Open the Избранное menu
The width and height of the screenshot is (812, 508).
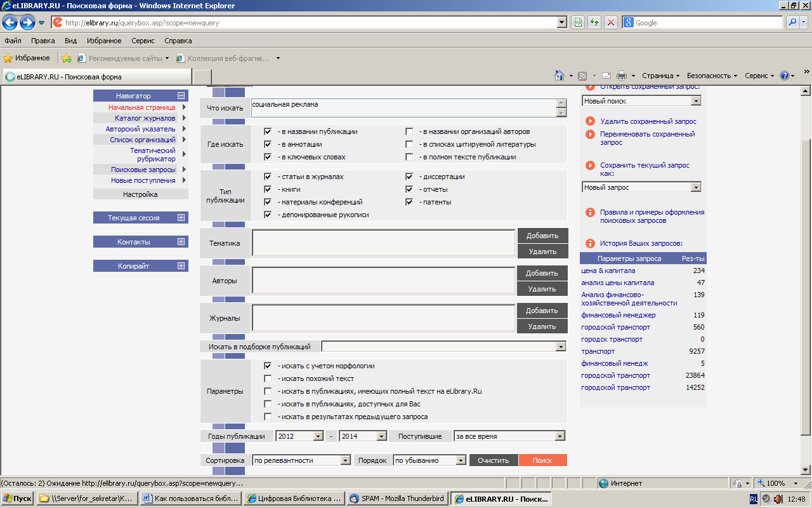(104, 41)
